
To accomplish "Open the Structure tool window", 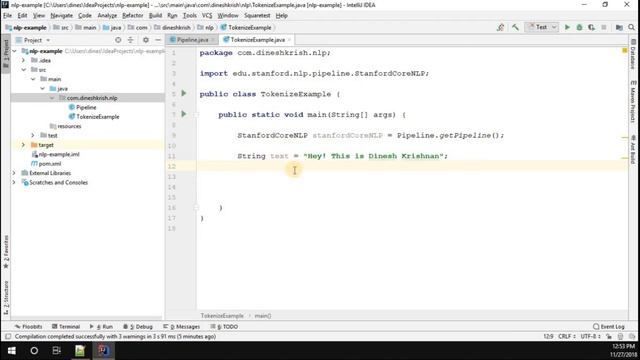I will pyautogui.click(x=6, y=297).
